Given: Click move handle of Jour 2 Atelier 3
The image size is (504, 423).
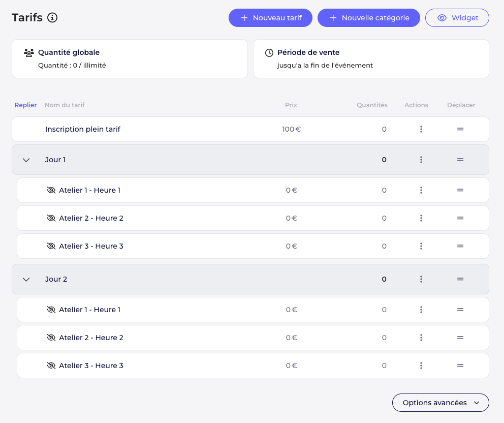Looking at the screenshot, I should (460, 366).
